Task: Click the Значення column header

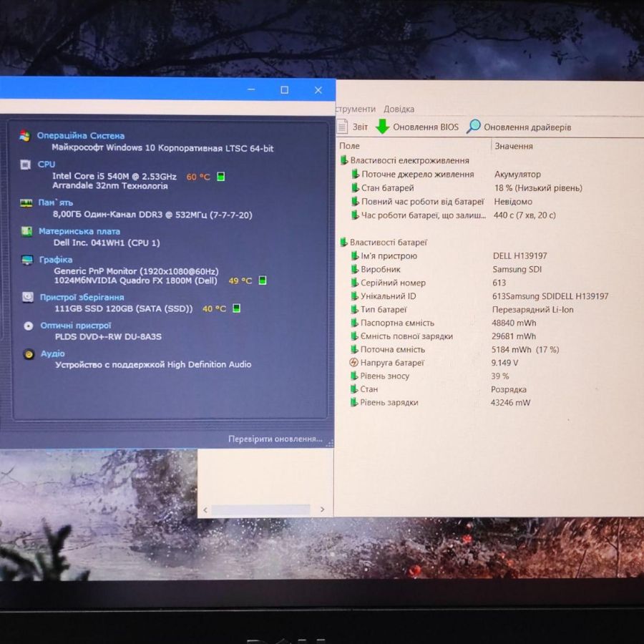Action: pos(513,146)
